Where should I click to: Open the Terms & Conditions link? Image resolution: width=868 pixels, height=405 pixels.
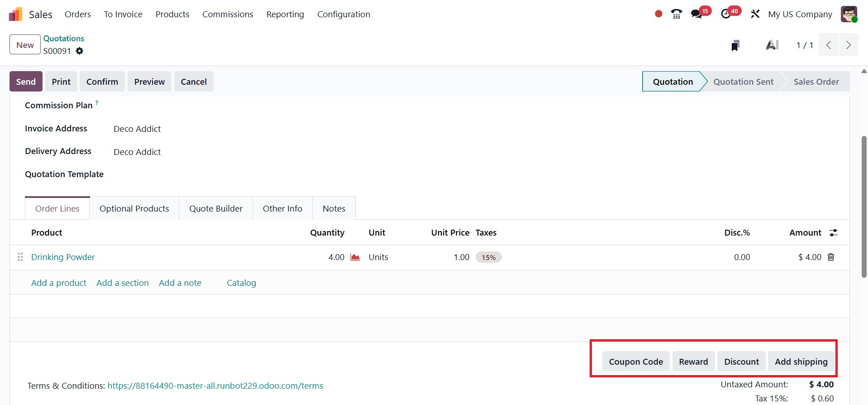(x=215, y=386)
